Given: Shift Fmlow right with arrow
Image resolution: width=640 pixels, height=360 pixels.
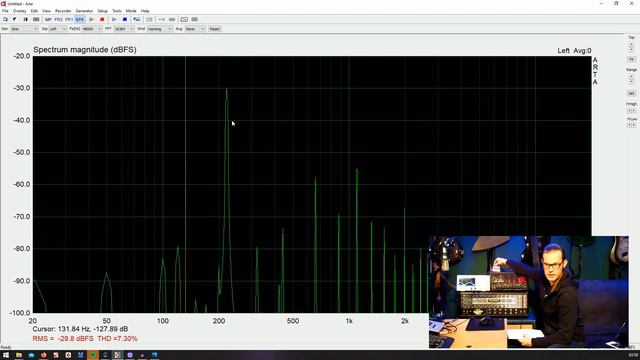Looking at the screenshot, I should coord(633,125).
